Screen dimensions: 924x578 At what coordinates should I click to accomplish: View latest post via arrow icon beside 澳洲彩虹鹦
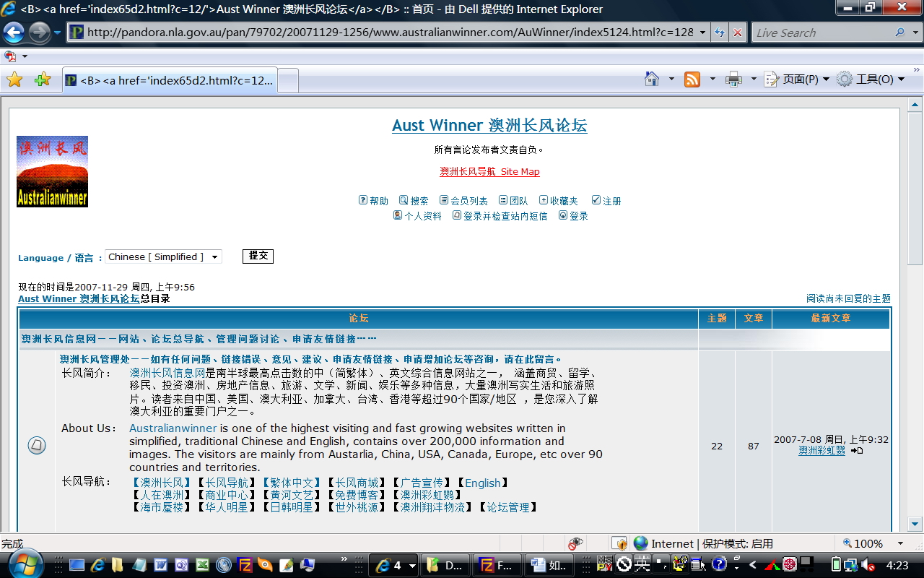point(857,451)
